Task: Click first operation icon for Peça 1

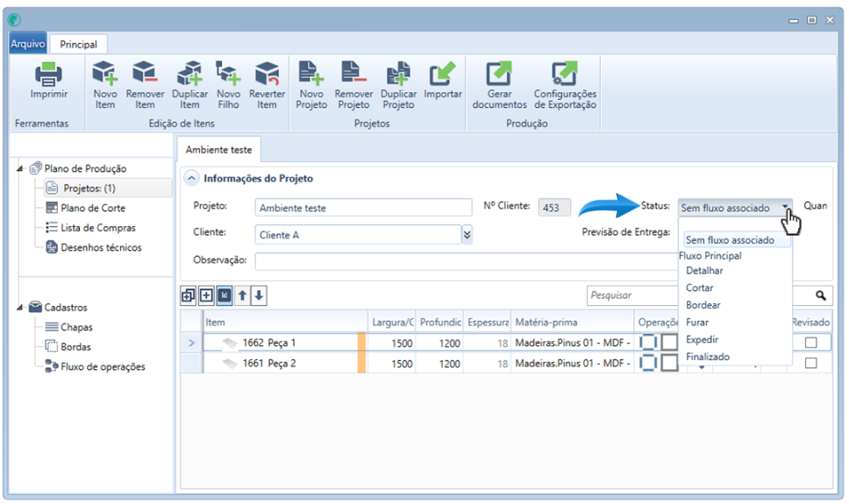Action: pyautogui.click(x=648, y=342)
